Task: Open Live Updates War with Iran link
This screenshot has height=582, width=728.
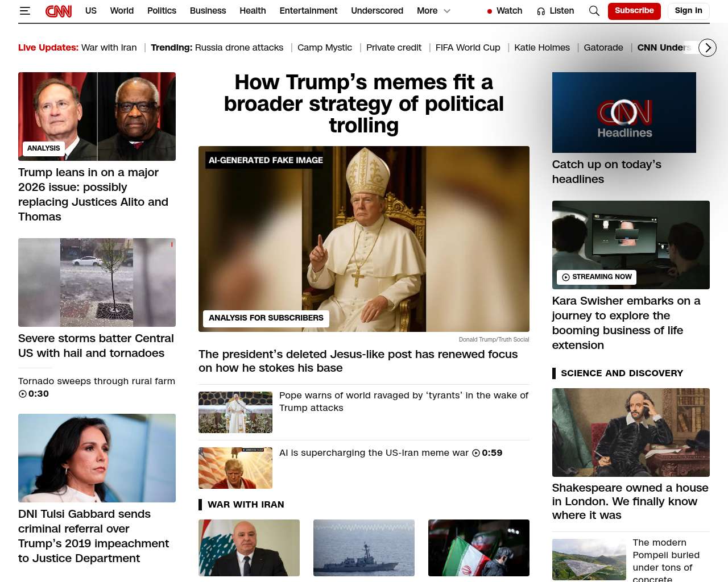Action: pos(77,48)
